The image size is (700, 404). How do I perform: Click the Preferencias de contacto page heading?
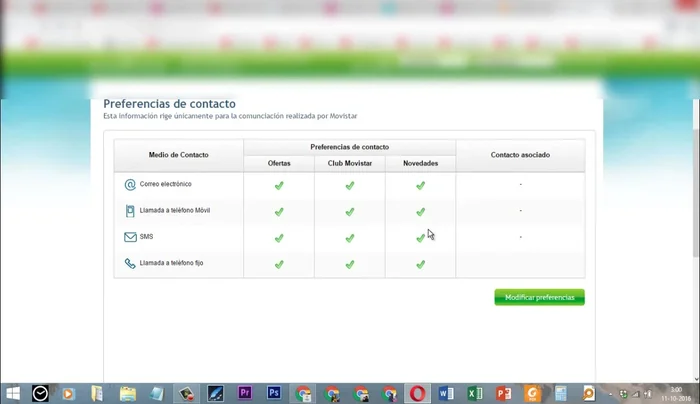170,104
